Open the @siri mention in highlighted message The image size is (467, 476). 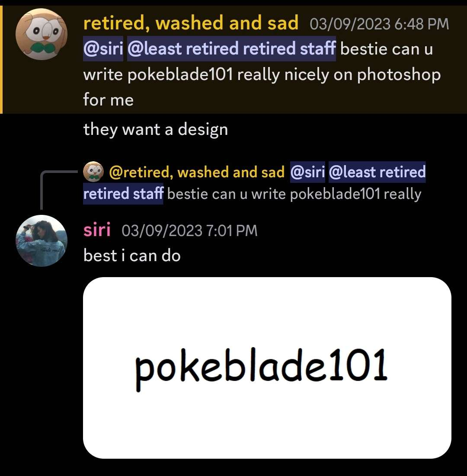pyautogui.click(x=103, y=48)
